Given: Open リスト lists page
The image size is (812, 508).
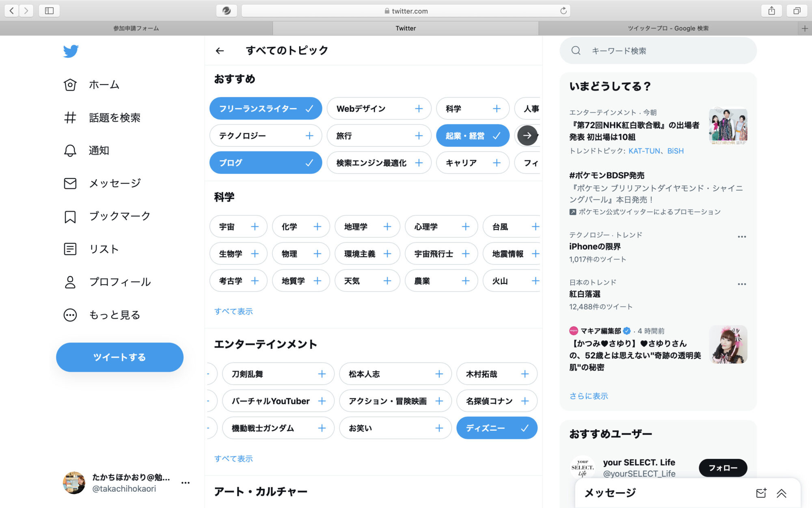Looking at the screenshot, I should pyautogui.click(x=91, y=249).
